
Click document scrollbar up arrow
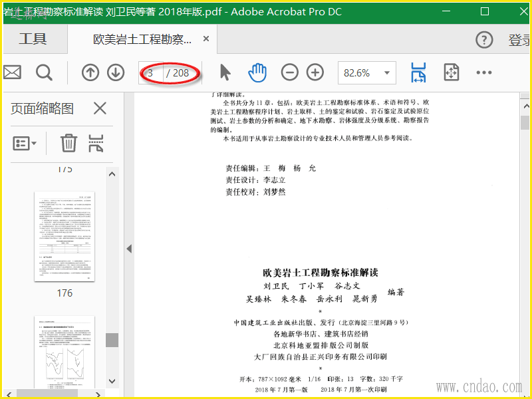tap(525, 106)
